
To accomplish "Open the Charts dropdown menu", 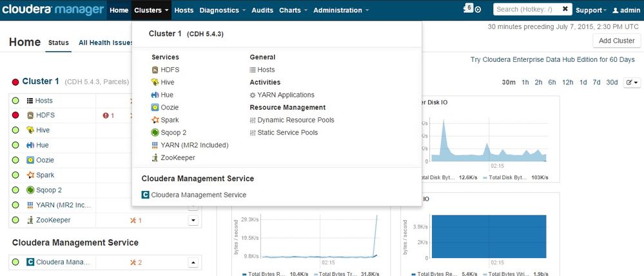I will click(x=293, y=10).
